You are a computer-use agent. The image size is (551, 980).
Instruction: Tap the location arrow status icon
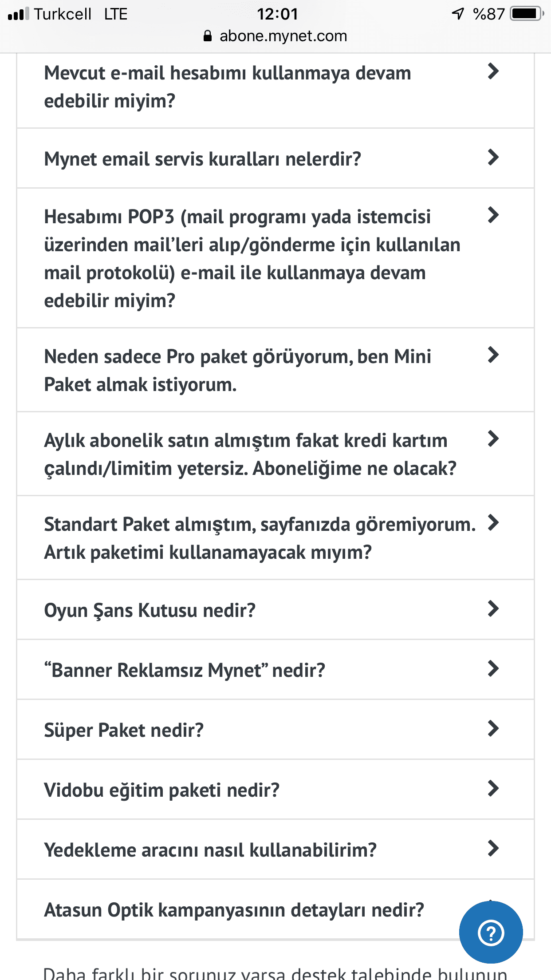point(457,14)
